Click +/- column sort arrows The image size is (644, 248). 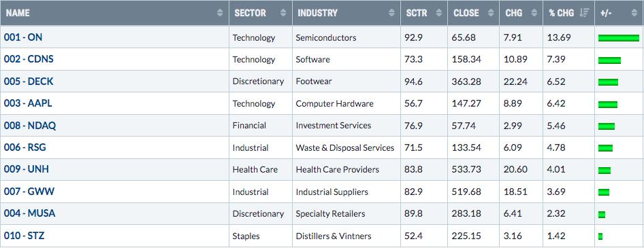[636, 13]
